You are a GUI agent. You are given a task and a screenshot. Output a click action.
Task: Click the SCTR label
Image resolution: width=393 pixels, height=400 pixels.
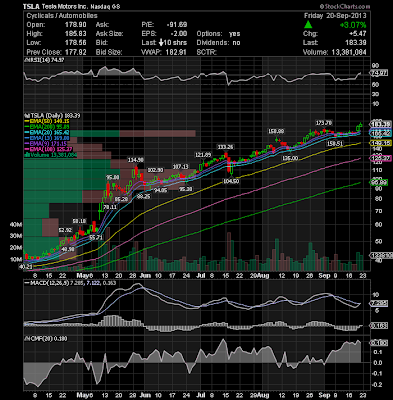coord(207,52)
